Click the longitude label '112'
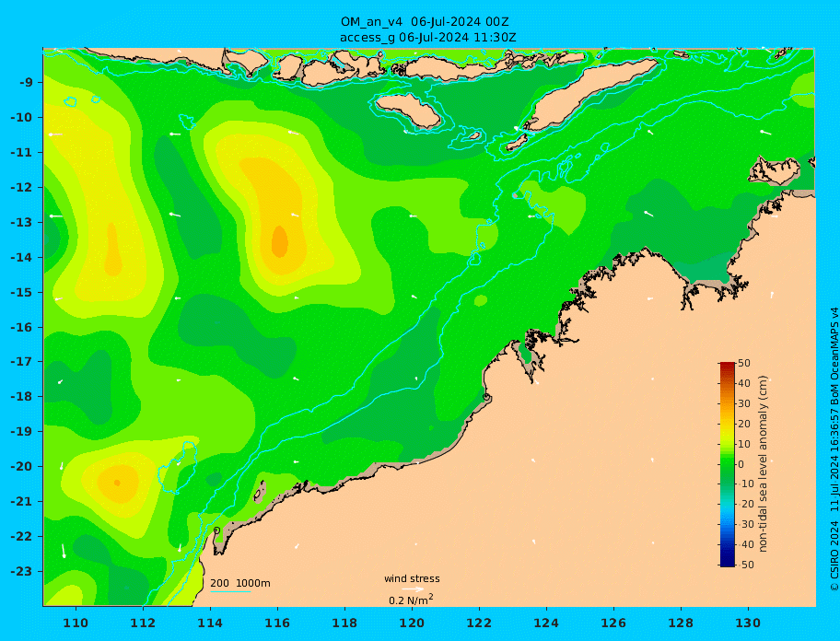Viewport: 840px width, 641px height. point(143,623)
